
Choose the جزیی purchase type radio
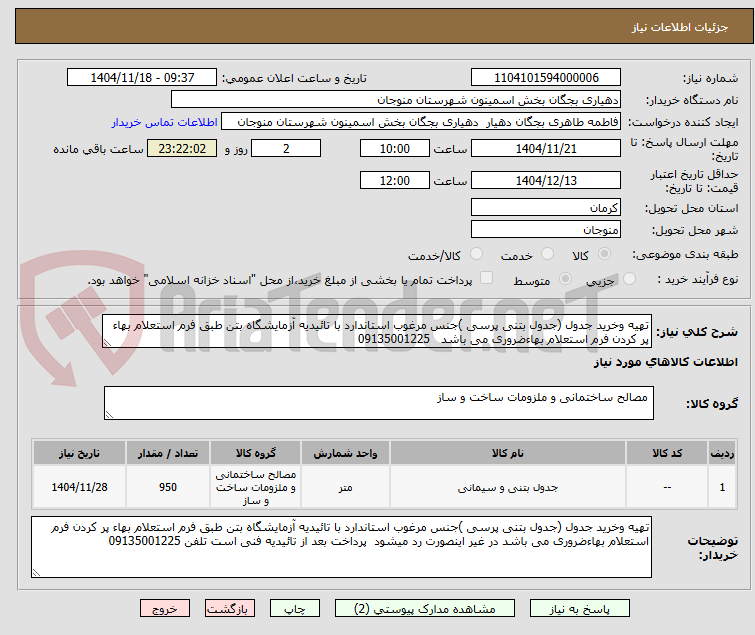(629, 279)
